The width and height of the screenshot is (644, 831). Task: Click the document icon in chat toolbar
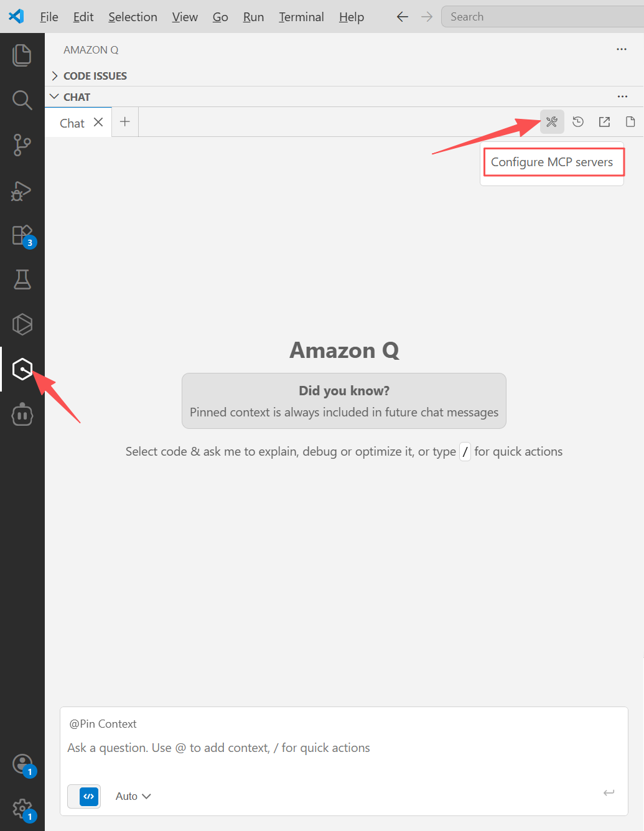coord(630,122)
